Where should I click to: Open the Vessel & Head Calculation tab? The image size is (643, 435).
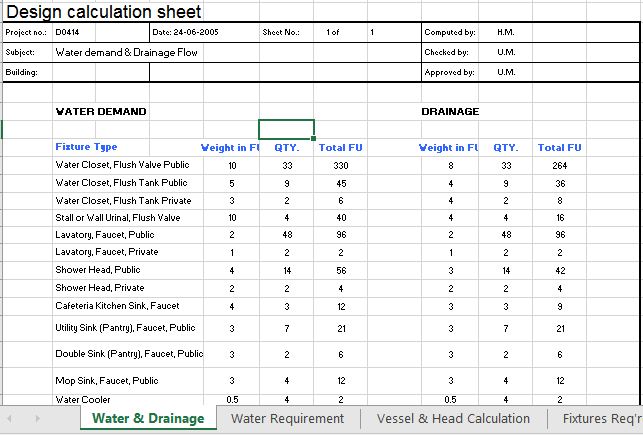(453, 419)
